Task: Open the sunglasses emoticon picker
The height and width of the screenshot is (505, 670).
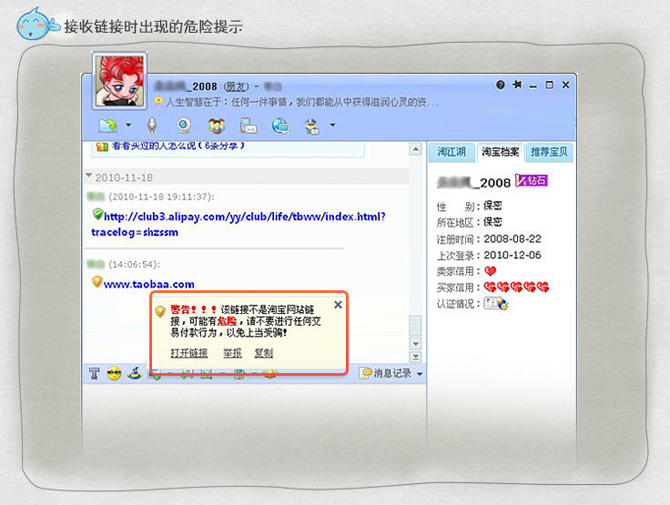Action: pyautogui.click(x=114, y=373)
